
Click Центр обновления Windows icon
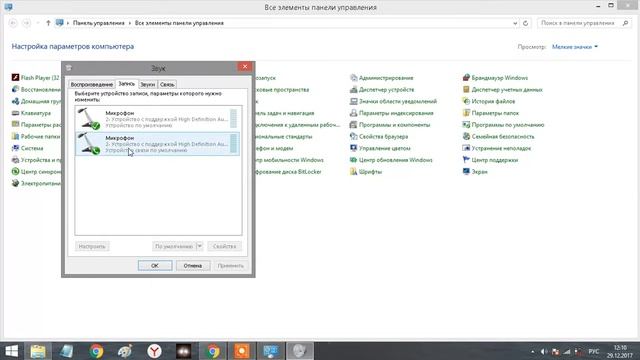click(353, 160)
